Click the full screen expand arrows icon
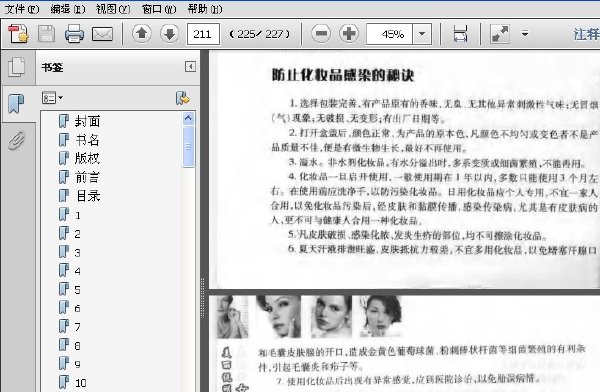 click(x=500, y=34)
